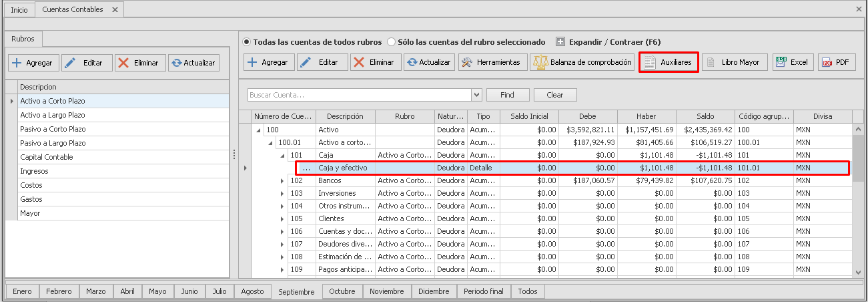Open the Buscar Cuenta dropdown arrow
Image resolution: width=868 pixels, height=302 pixels.
click(x=476, y=95)
